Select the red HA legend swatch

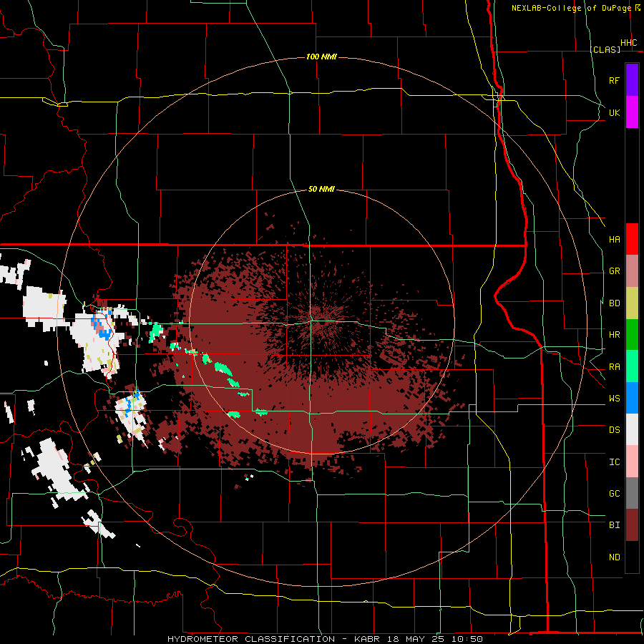pos(632,239)
